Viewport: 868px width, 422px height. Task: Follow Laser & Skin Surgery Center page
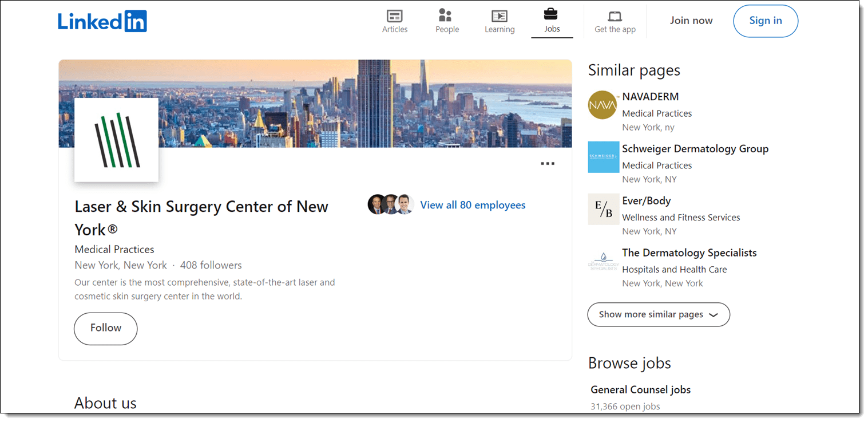pyautogui.click(x=106, y=328)
